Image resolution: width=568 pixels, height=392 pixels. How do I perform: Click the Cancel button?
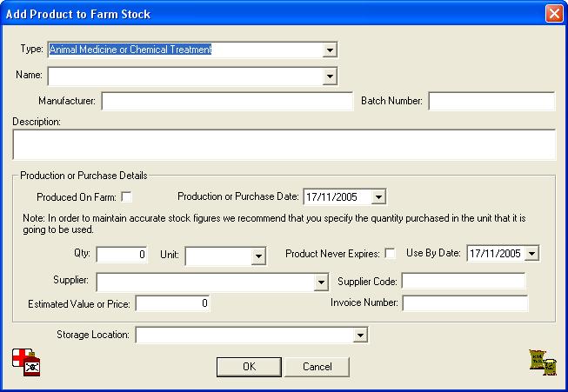317,367
